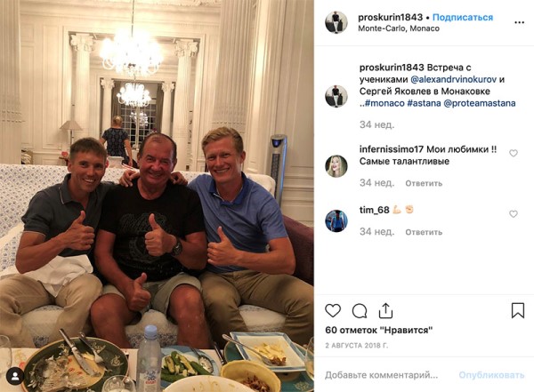Save the post with the bookmark icon
The width and height of the screenshot is (534, 392).
[518, 310]
